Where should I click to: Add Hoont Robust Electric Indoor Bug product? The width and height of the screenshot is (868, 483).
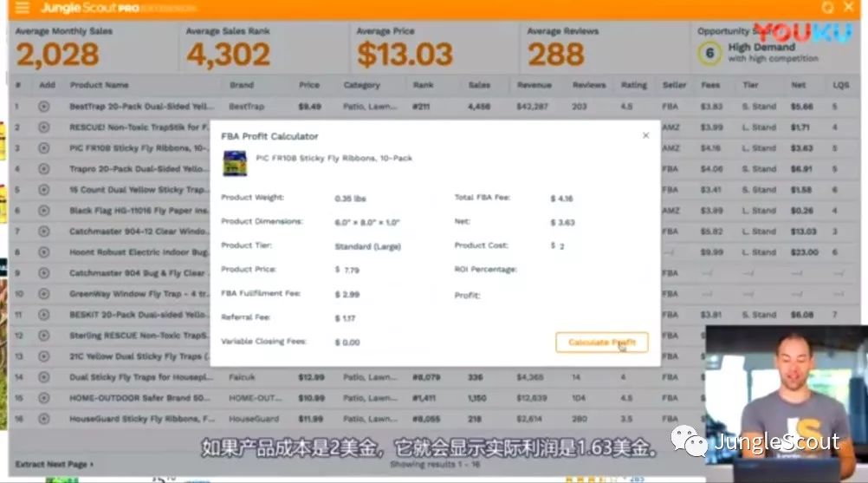click(43, 252)
